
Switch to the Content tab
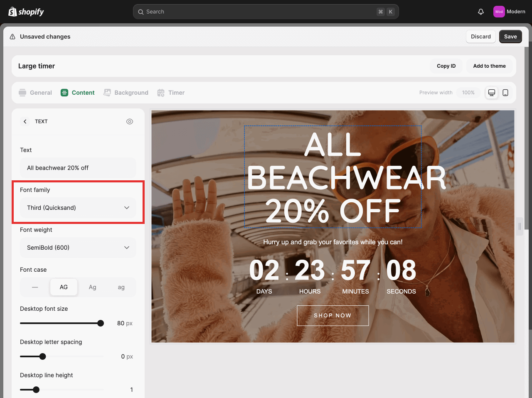78,93
